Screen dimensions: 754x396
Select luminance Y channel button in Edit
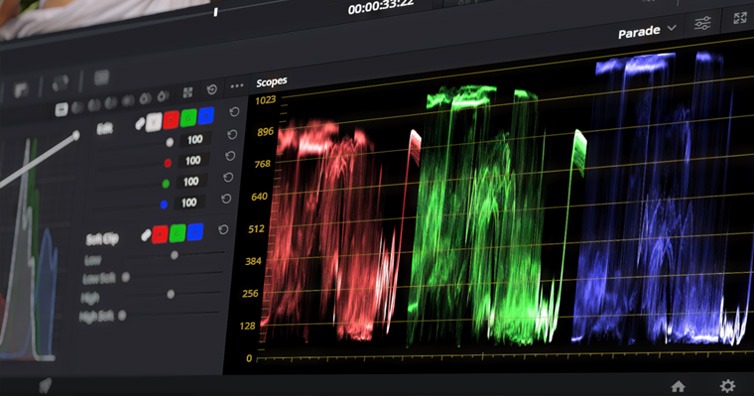click(154, 122)
